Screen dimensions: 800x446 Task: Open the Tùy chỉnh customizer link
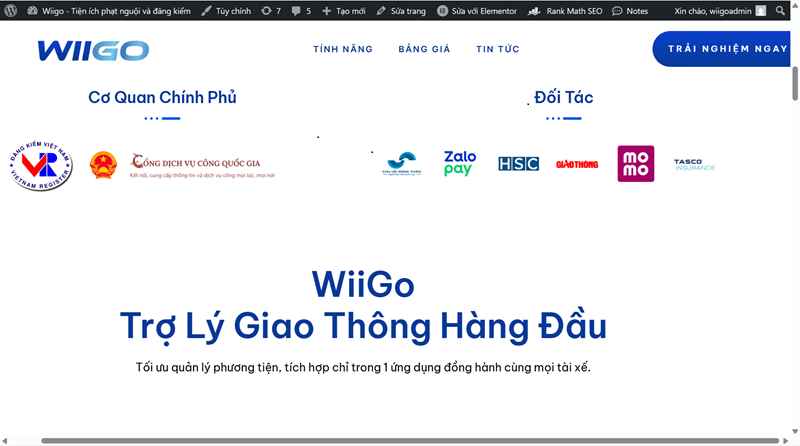point(225,10)
